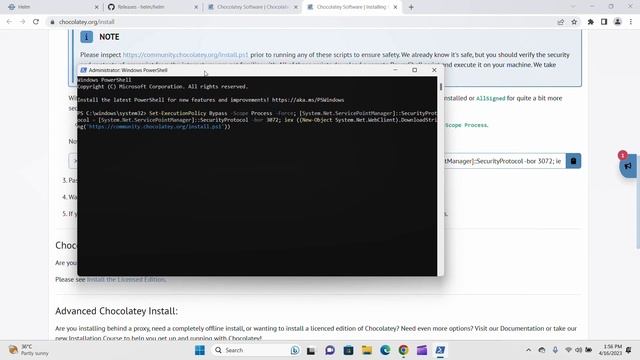
Task: Share this page icon in address bar
Action: [x=561, y=22]
